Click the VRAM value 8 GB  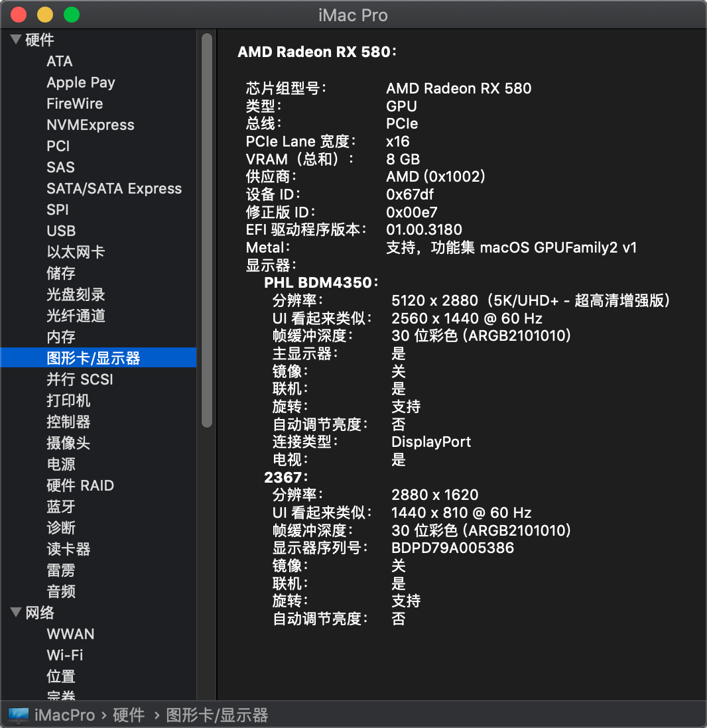point(403,159)
